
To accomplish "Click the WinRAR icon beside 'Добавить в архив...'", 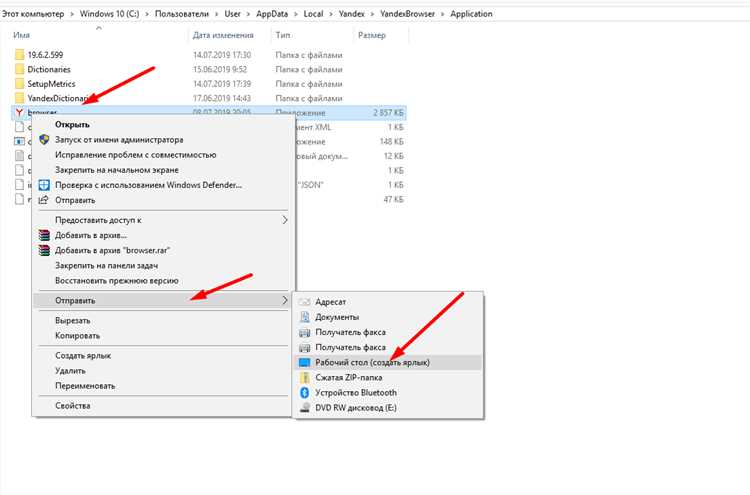I will click(44, 234).
